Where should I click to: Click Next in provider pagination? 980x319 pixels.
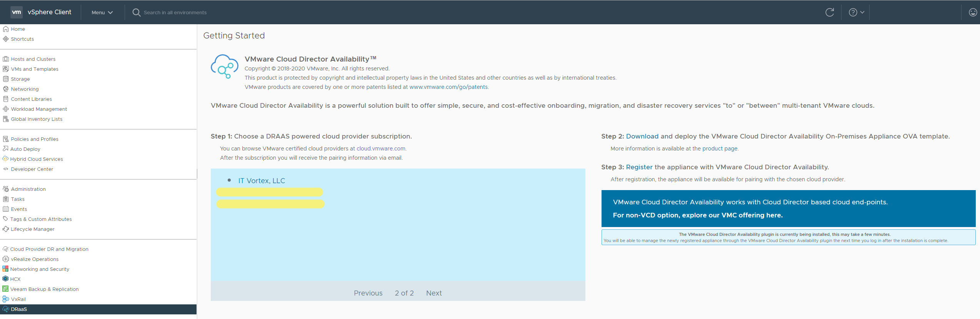[434, 293]
